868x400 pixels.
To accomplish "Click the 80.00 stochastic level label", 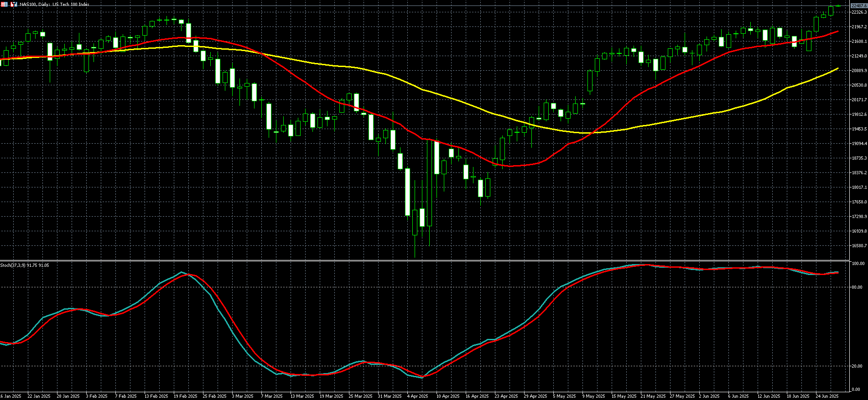I will point(858,287).
